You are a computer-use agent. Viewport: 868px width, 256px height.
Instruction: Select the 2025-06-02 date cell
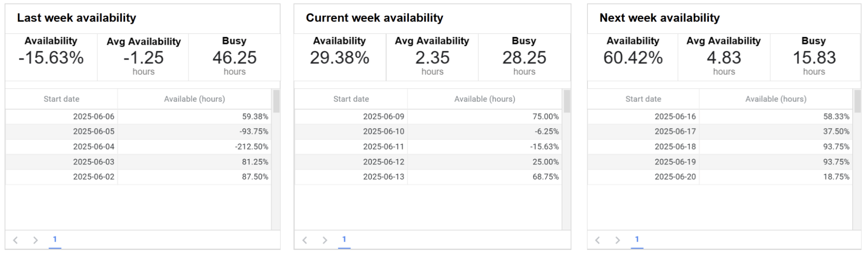coord(61,177)
